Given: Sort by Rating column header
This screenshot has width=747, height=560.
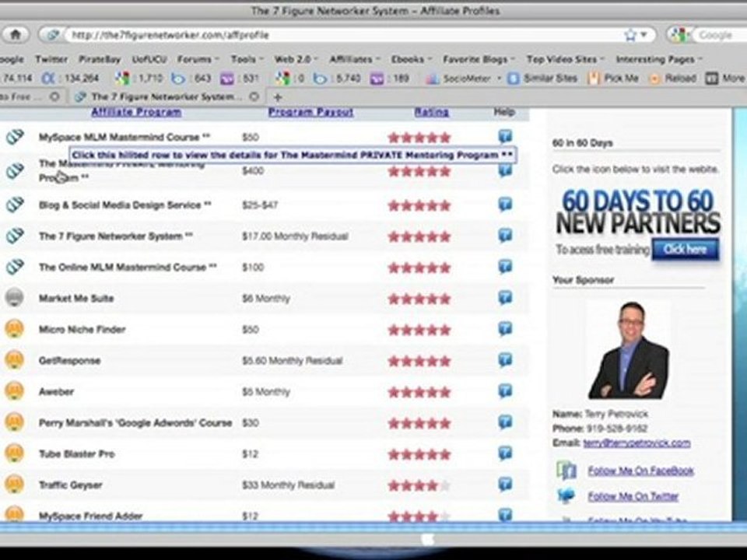Looking at the screenshot, I should click(432, 112).
